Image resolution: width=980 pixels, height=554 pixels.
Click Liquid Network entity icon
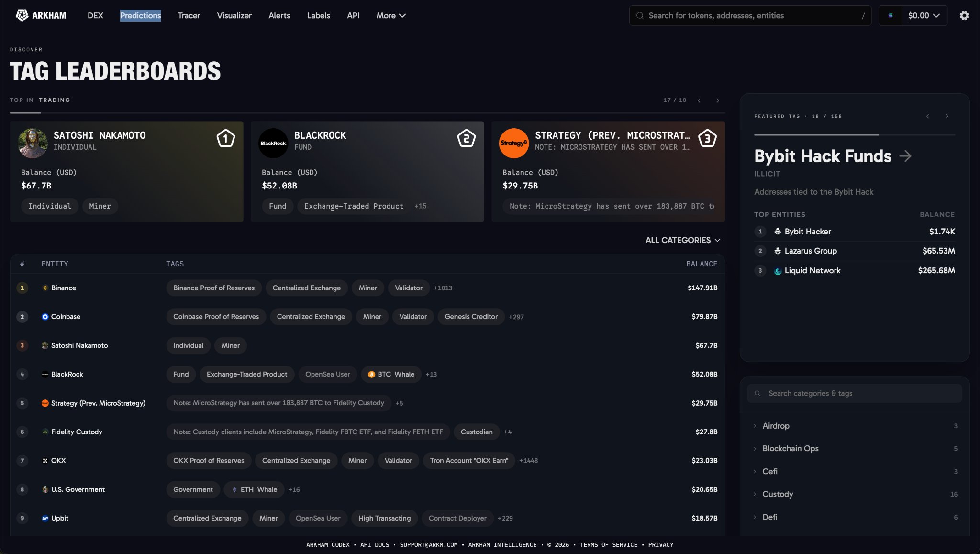click(x=778, y=271)
